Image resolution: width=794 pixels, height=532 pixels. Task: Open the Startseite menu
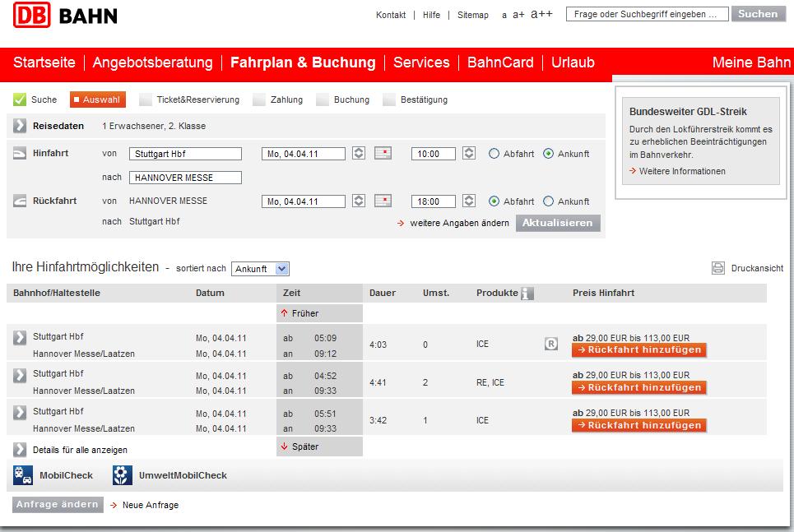(x=44, y=62)
